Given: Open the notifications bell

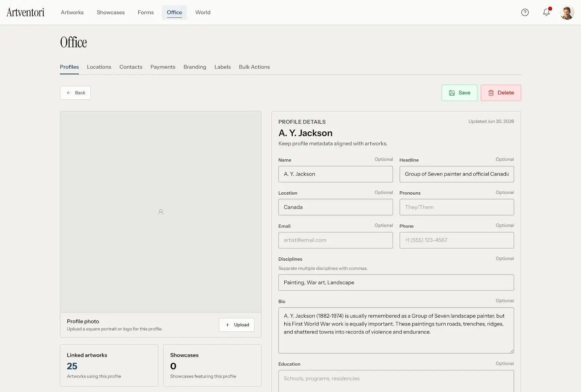Looking at the screenshot, I should pyautogui.click(x=547, y=12).
